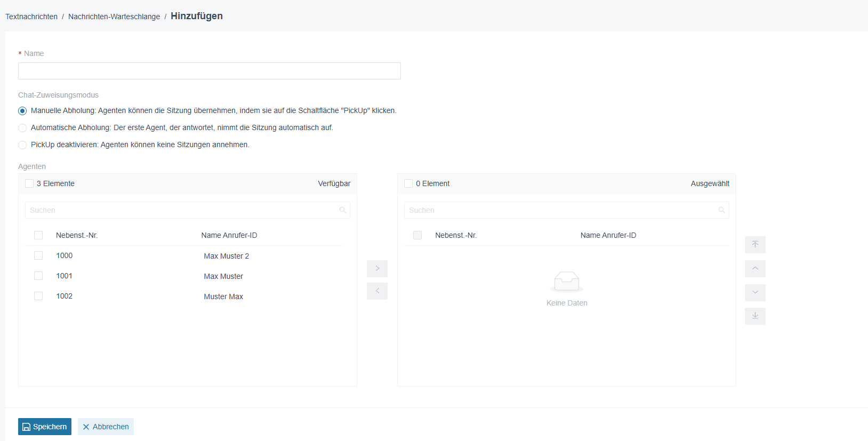Tick the checkbox for extension 1001
This screenshot has height=441, width=868.
click(x=38, y=276)
